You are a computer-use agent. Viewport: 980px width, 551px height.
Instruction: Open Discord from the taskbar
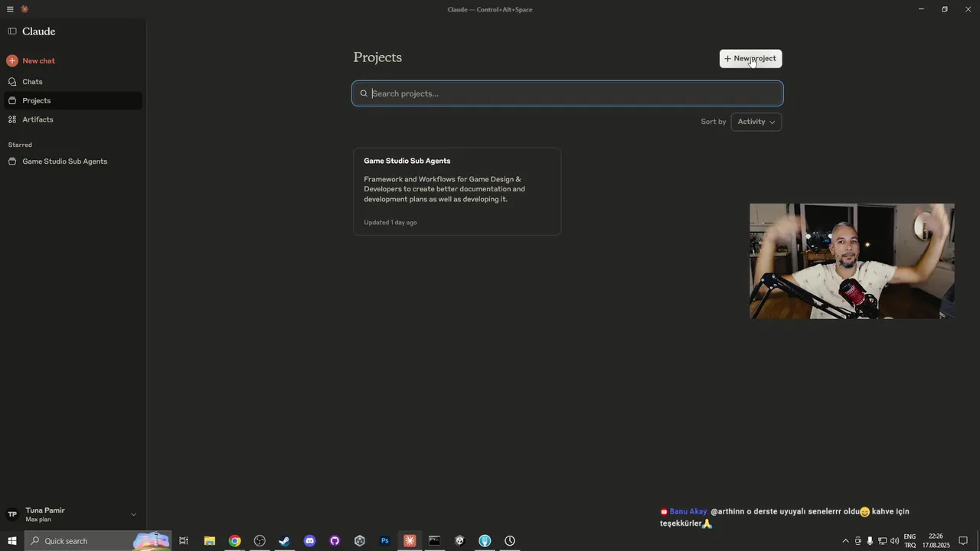(x=309, y=541)
